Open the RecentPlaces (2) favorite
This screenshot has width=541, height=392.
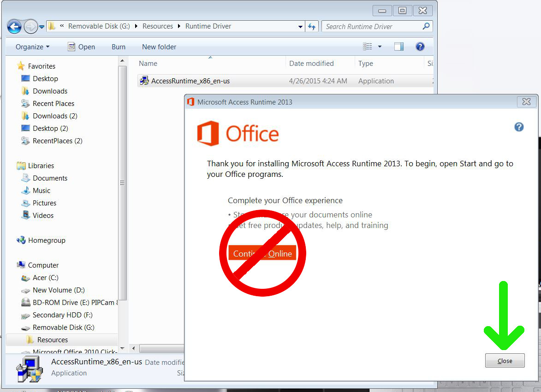pos(58,141)
